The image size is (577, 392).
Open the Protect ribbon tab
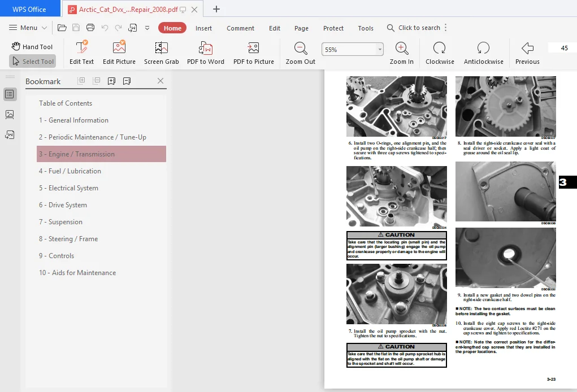(x=333, y=28)
